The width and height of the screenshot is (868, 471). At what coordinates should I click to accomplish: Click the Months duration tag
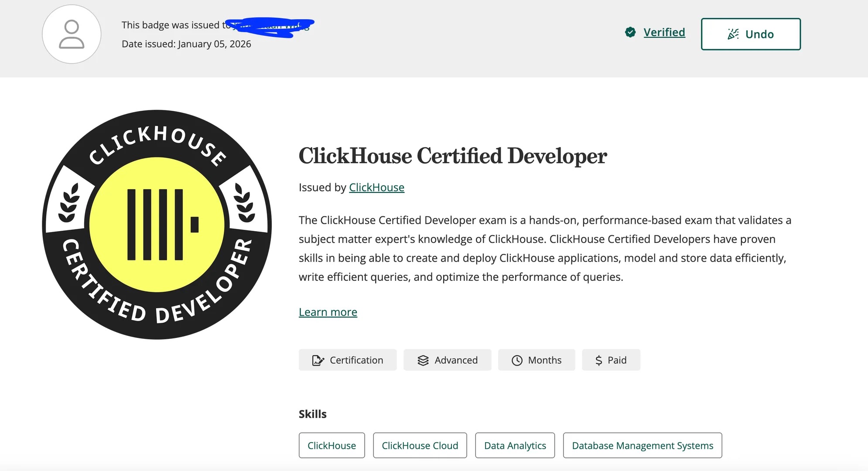pos(537,360)
